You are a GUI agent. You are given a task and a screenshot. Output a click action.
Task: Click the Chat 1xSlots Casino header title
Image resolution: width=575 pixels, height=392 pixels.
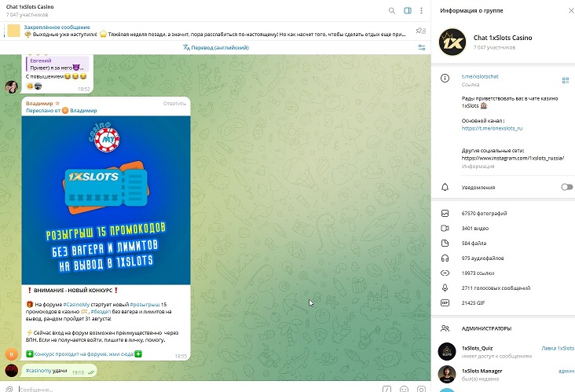[30, 6]
